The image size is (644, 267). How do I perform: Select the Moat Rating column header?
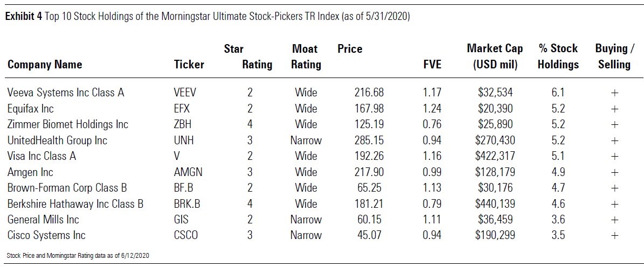306,57
